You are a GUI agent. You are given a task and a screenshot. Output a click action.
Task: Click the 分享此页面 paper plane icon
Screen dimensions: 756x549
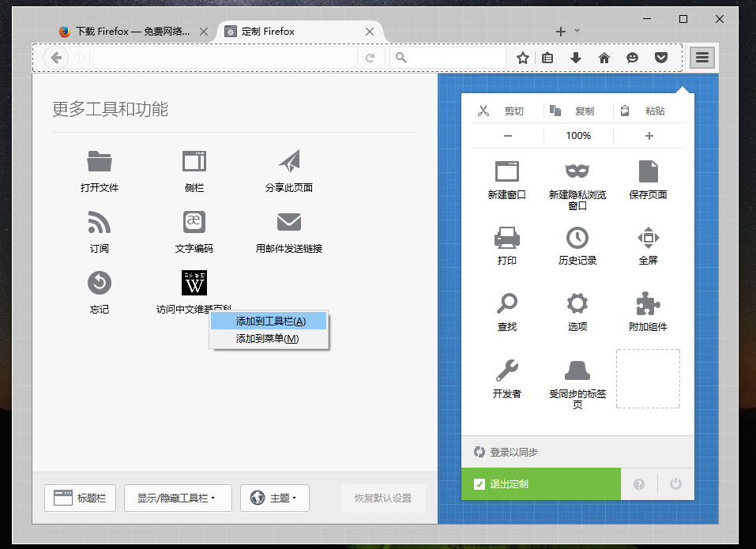(x=289, y=161)
